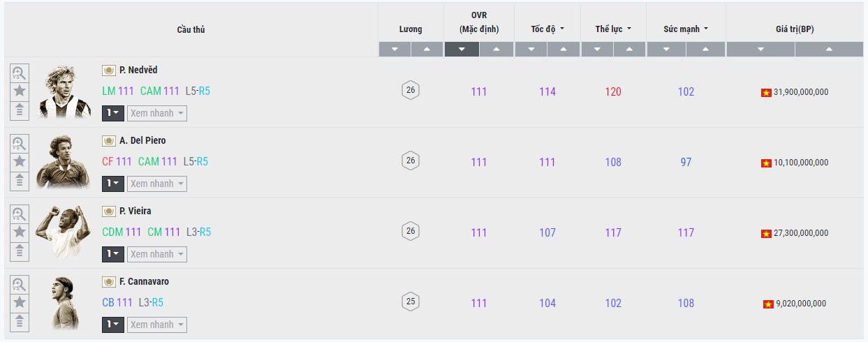Image resolution: width=868 pixels, height=342 pixels.
Task: Click upgrade arrow icon for F. Cannavaro
Action: click(20, 321)
